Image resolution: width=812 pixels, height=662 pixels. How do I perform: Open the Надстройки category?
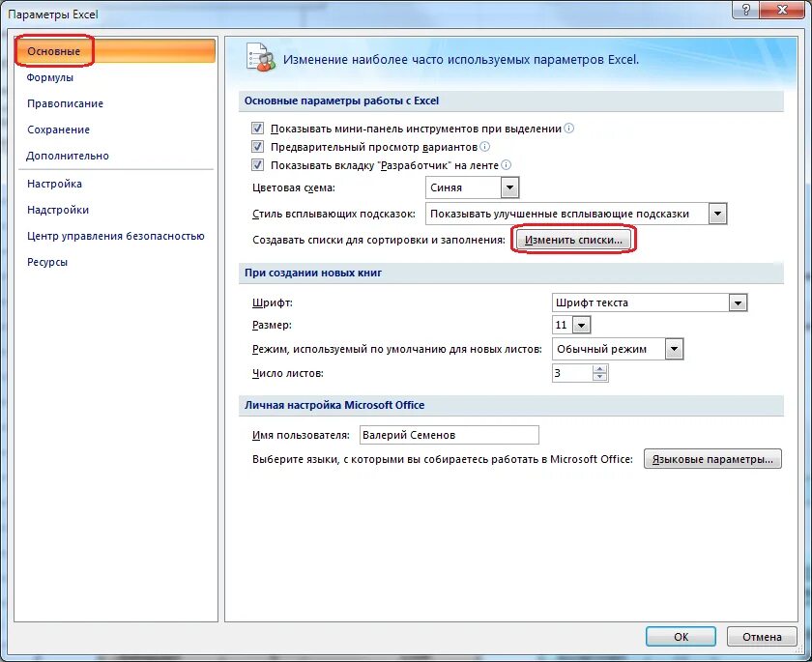click(x=58, y=210)
